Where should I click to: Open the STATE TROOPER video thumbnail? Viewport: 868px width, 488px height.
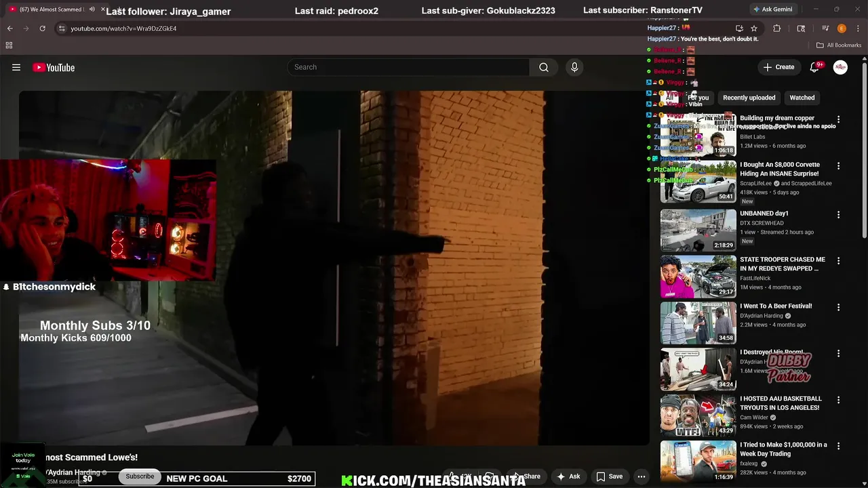pyautogui.click(x=698, y=277)
